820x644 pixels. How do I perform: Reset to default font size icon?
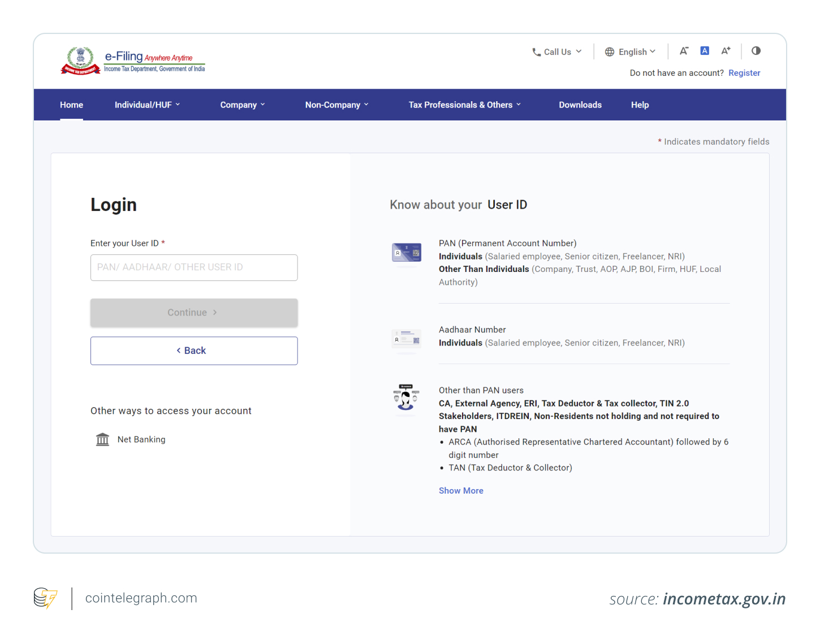point(705,51)
